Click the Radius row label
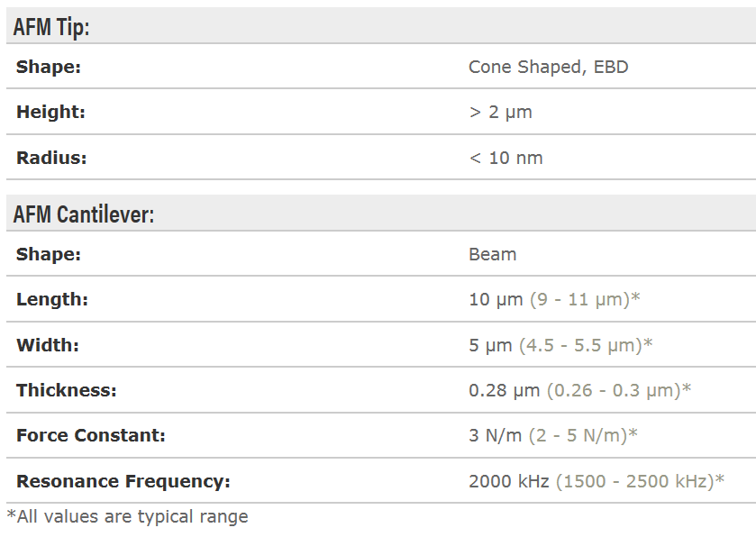The height and width of the screenshot is (537, 756). click(51, 158)
